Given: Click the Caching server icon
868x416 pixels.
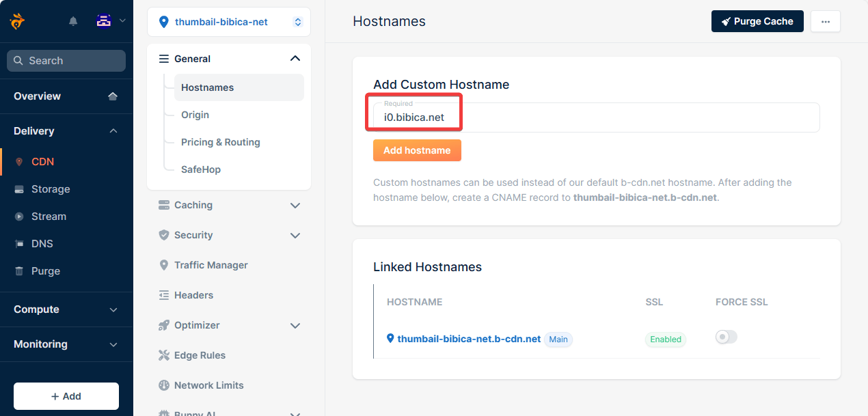Looking at the screenshot, I should pos(164,205).
